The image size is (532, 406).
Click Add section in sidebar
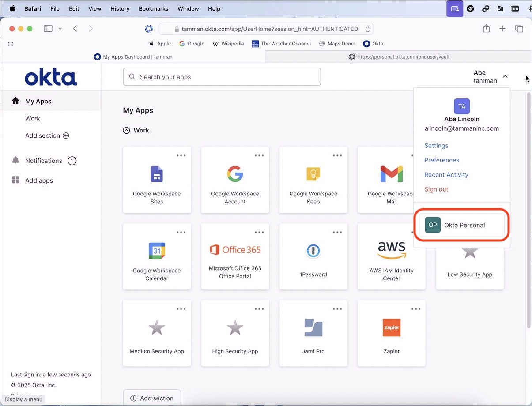(x=47, y=135)
